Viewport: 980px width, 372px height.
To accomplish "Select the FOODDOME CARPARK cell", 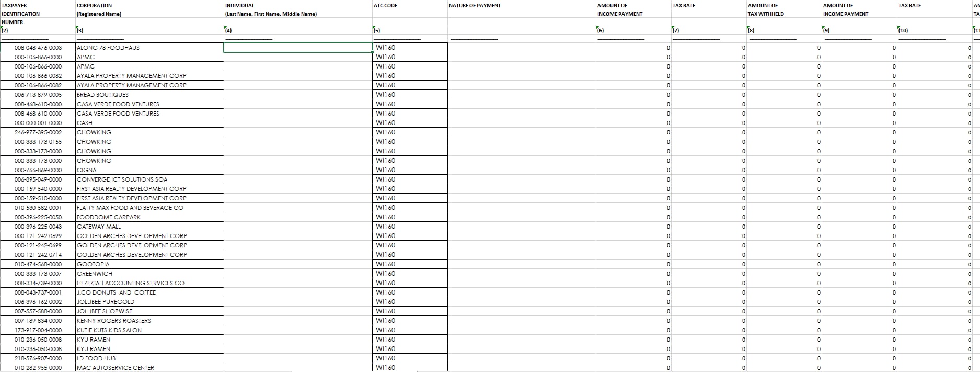I will [149, 217].
